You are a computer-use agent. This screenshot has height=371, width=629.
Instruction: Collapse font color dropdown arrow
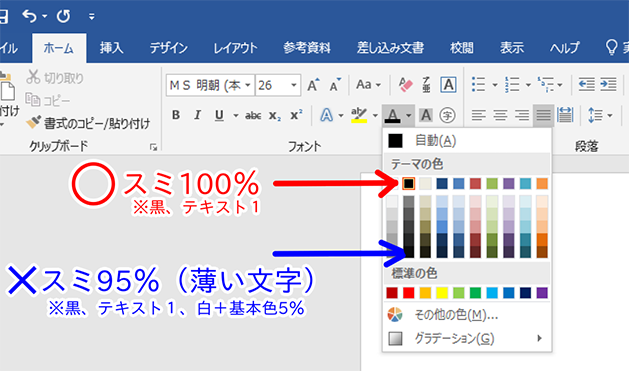[x=408, y=116]
